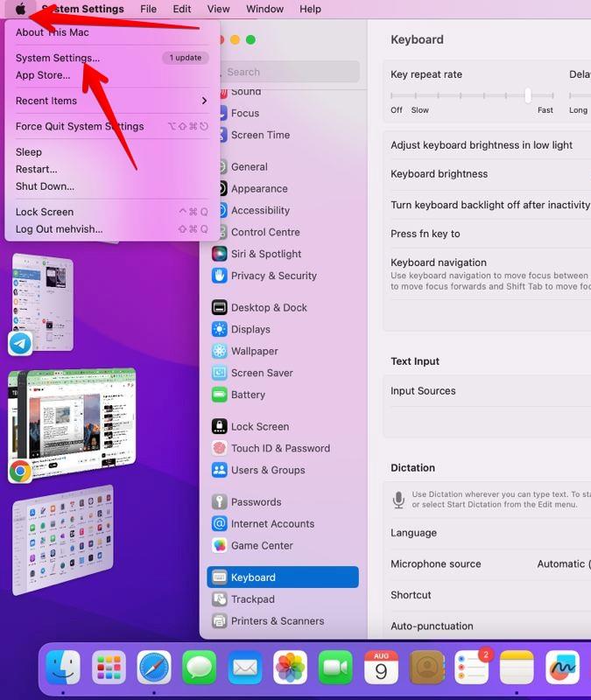The height and width of the screenshot is (700, 591).
Task: Launch Safari from the Dock
Action: click(x=154, y=668)
